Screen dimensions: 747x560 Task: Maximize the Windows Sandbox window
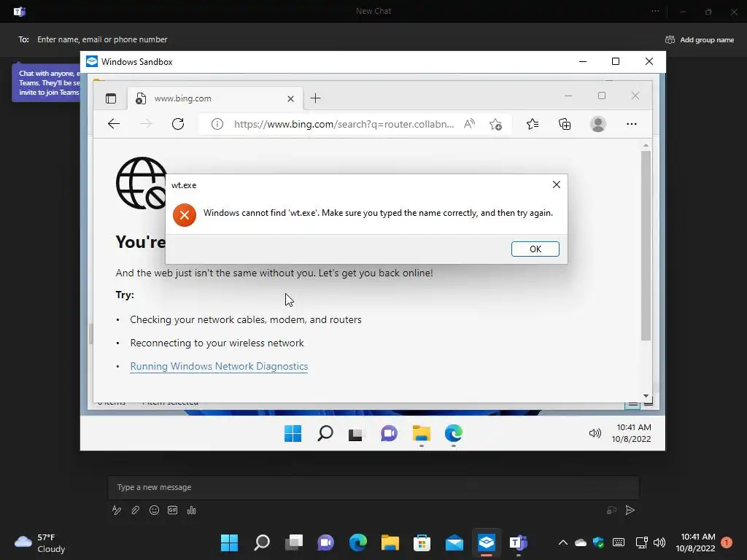(616, 61)
